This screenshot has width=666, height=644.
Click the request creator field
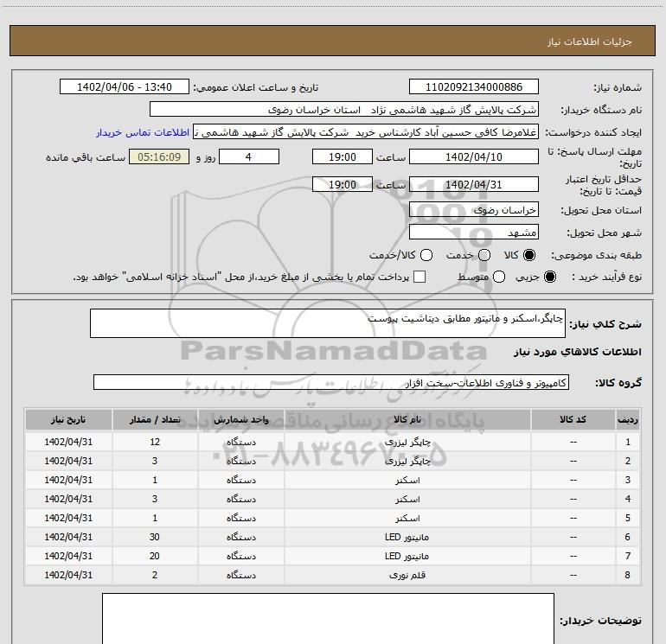click(366, 132)
